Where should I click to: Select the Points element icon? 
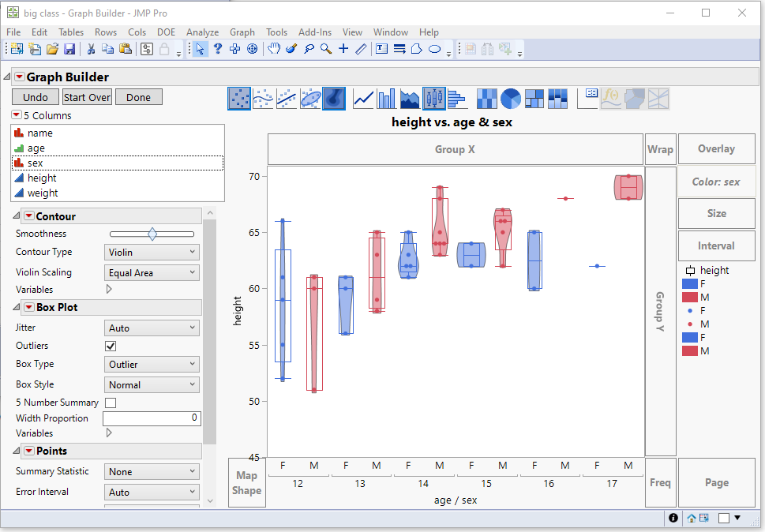(239, 98)
